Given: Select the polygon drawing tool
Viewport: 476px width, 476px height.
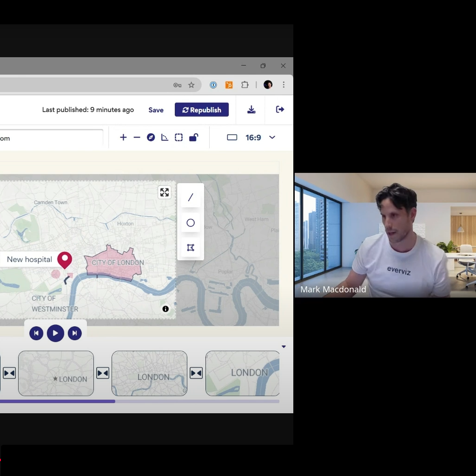Looking at the screenshot, I should [x=191, y=248].
